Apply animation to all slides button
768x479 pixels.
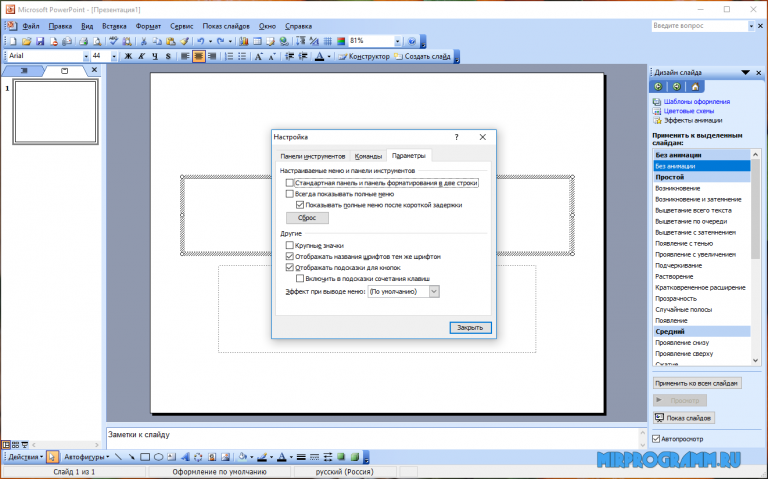point(696,383)
